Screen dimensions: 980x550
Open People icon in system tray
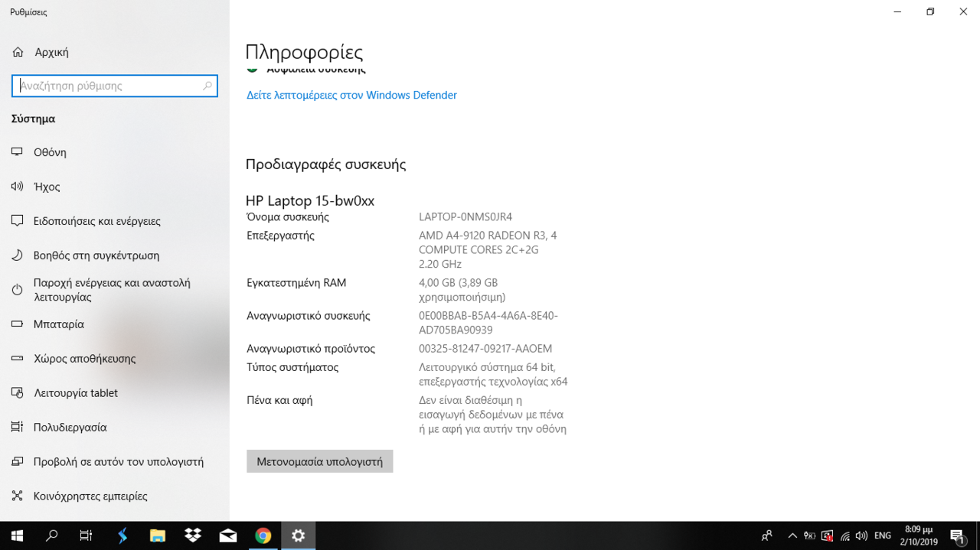(767, 535)
